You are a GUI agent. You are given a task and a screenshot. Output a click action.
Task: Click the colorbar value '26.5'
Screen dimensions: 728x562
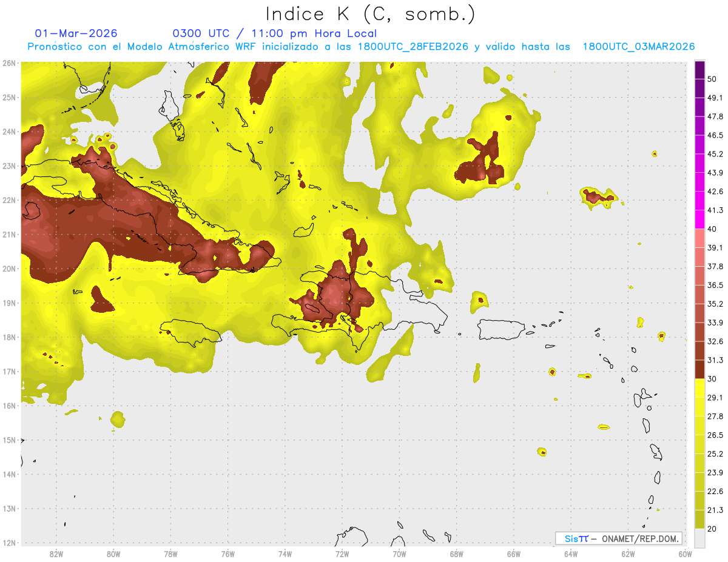[x=715, y=435]
